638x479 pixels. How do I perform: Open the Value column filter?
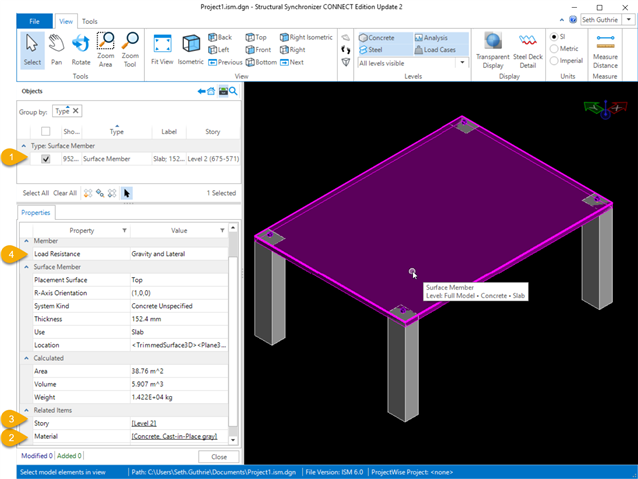(x=222, y=230)
